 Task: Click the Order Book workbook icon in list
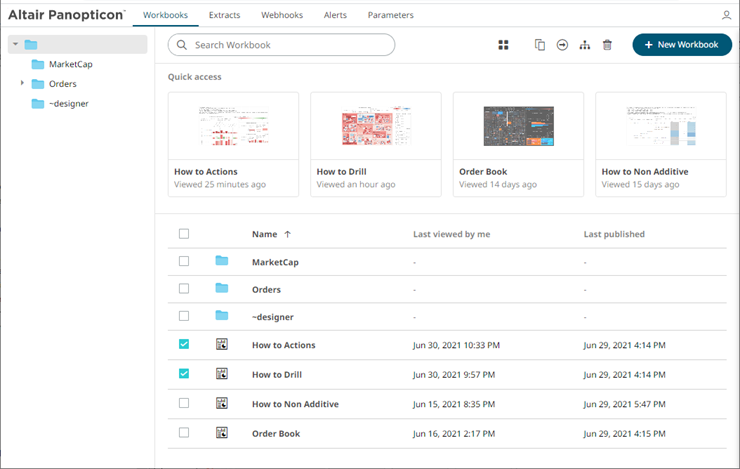[x=222, y=433]
